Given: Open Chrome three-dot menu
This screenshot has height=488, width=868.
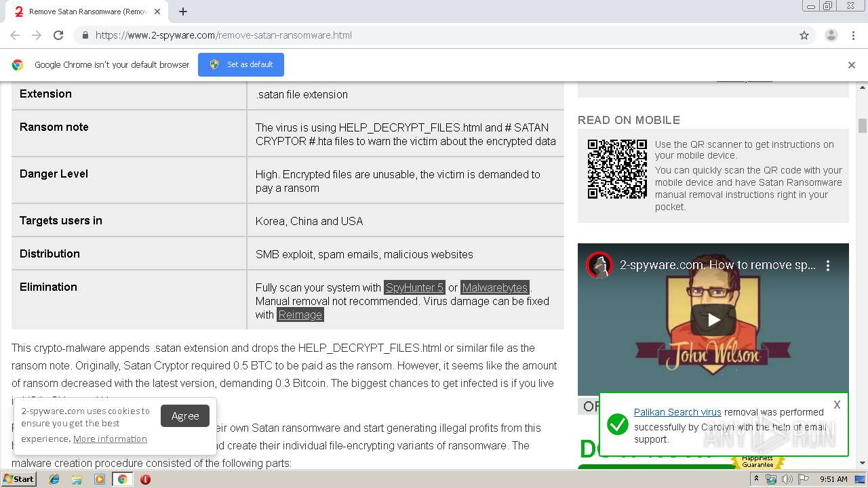Looking at the screenshot, I should (x=852, y=35).
